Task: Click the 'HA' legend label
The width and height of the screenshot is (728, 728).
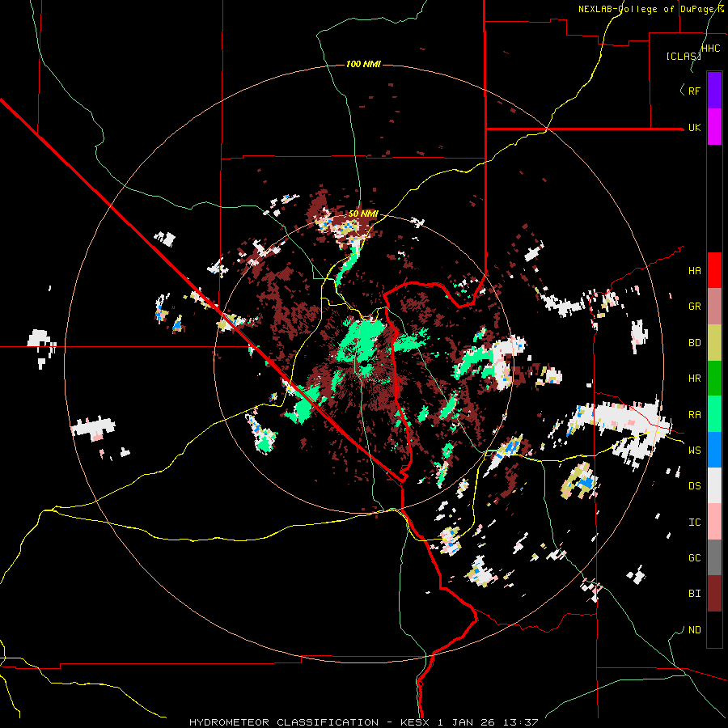Action: tap(694, 271)
